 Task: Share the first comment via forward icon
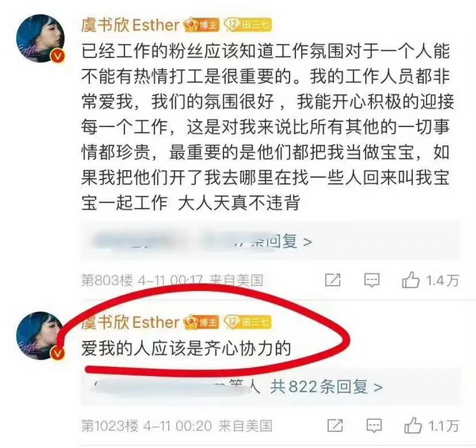tap(332, 279)
